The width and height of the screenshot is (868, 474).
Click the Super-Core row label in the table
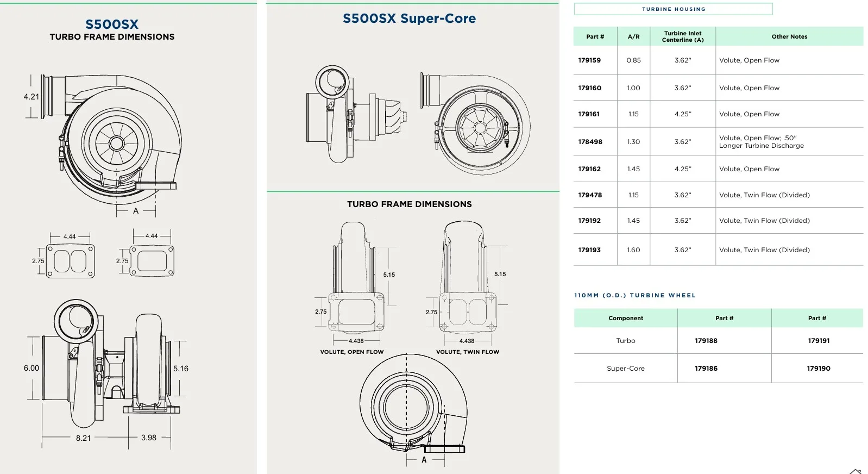click(x=626, y=369)
